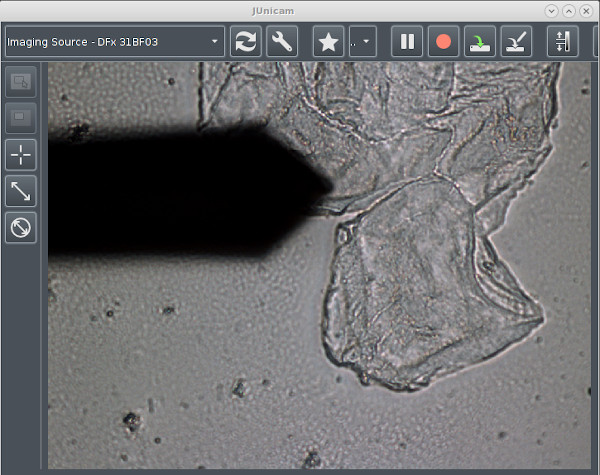Pause the live camera feed
Viewport: 600px width, 475px height.
[407, 41]
